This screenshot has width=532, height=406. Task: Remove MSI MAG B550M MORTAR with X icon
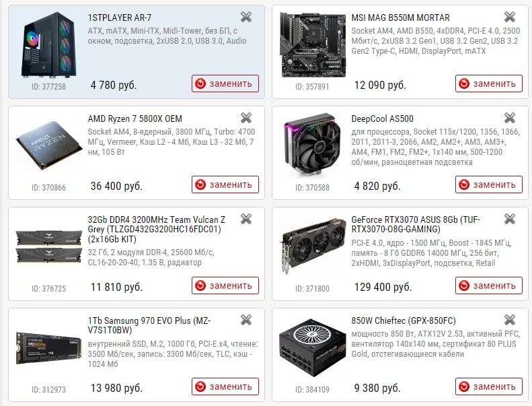[x=510, y=17]
